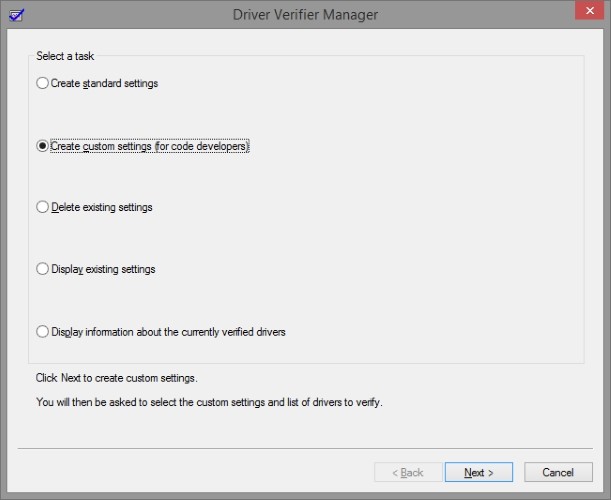The width and height of the screenshot is (611, 500).
Task: Open Driver Verifier title bar icon menu
Action: (x=16, y=15)
